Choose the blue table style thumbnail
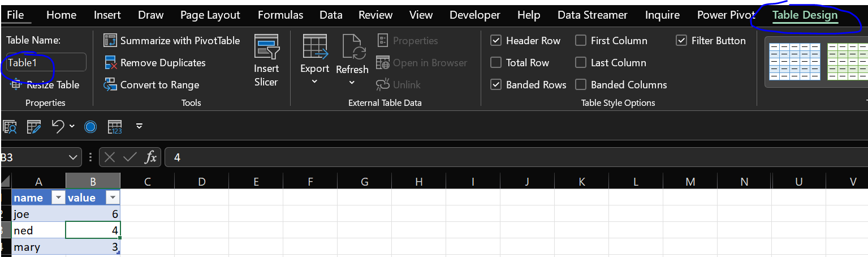This screenshot has width=868, height=257. (794, 62)
